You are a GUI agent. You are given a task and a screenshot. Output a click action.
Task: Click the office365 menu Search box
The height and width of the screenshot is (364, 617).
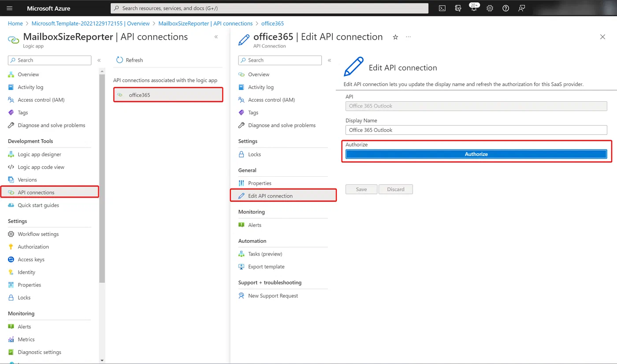pos(280,60)
